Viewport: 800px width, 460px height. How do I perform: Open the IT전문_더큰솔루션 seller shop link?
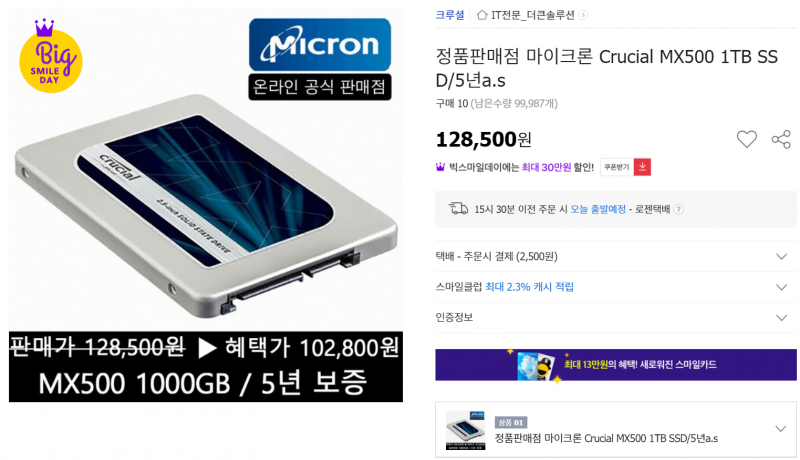point(532,15)
